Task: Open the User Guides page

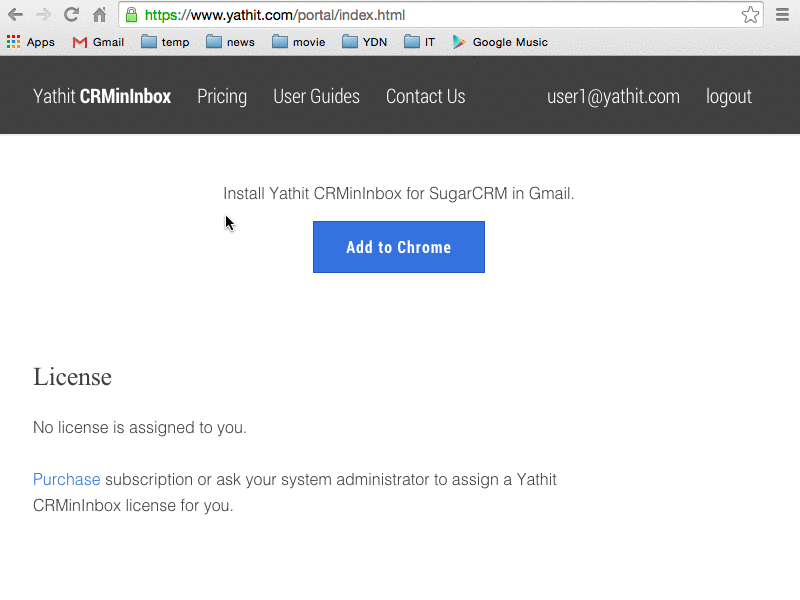Action: [316, 96]
